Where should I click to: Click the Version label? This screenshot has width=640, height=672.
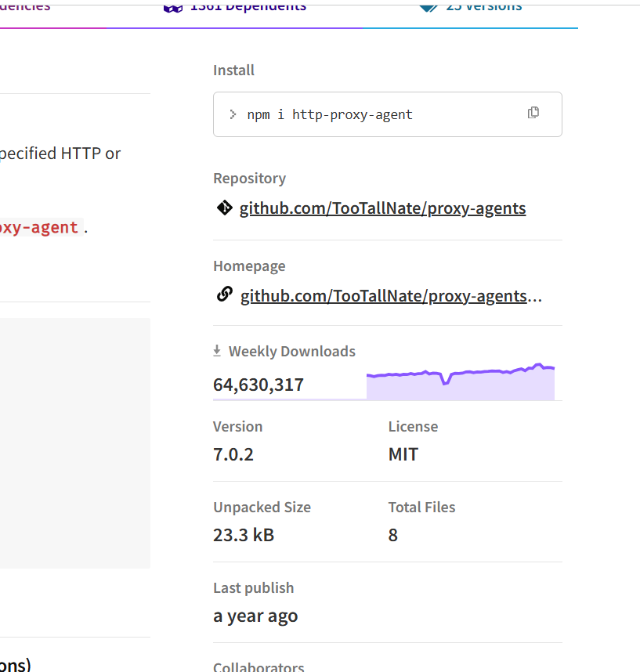238,426
